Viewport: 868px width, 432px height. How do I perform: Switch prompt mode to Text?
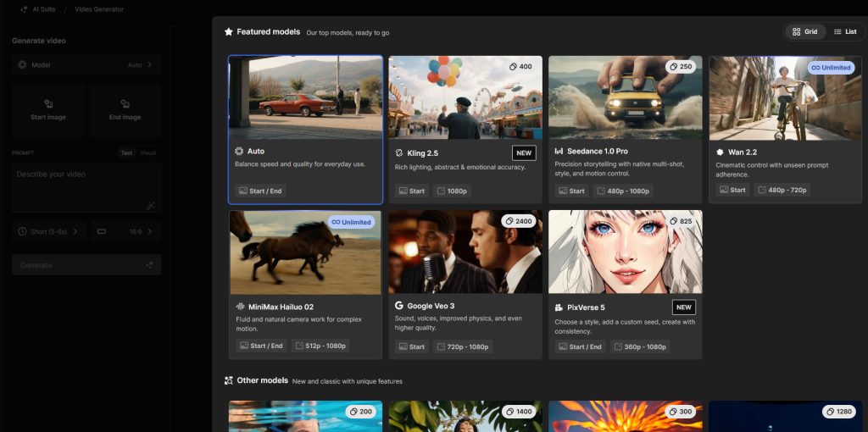point(127,152)
